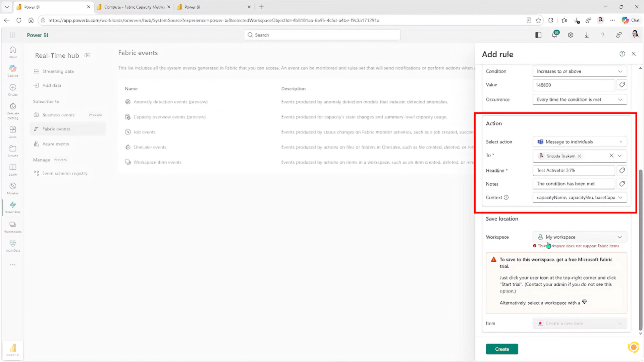Open the MultiData workspace icon
Viewport: 644px width, 362px height.
point(13,245)
